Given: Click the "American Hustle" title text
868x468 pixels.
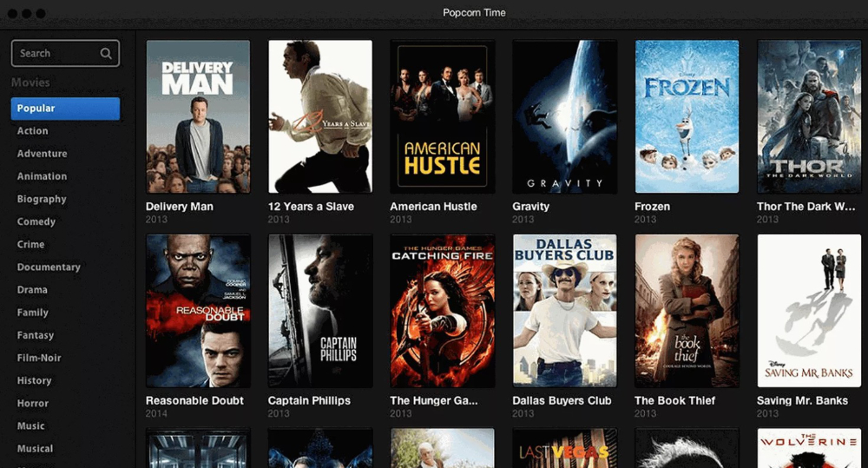Looking at the screenshot, I should 433,207.
